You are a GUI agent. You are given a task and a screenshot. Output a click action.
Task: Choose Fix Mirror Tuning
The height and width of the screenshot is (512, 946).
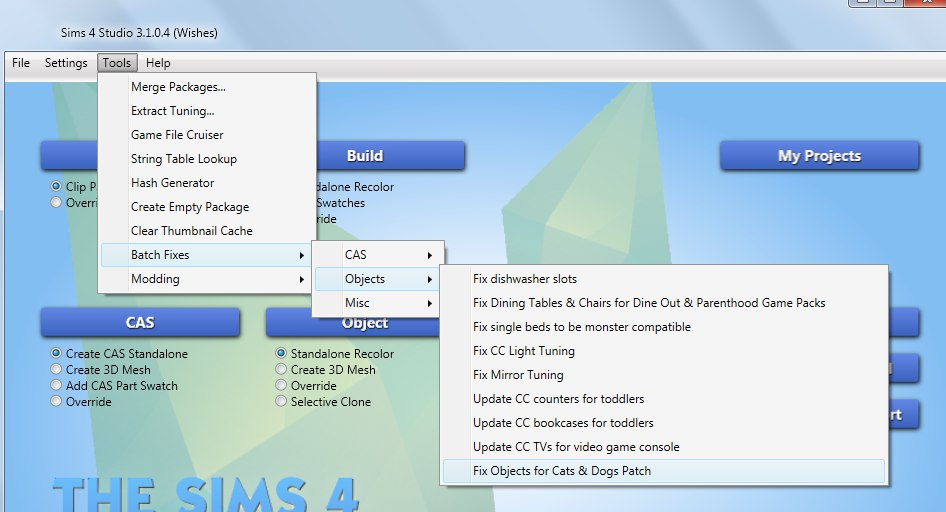click(664, 375)
